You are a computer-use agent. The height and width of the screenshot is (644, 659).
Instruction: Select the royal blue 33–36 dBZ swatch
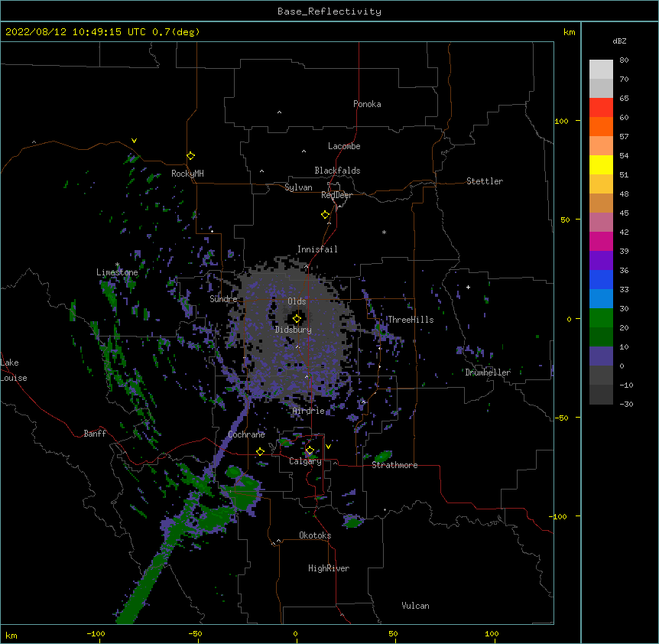(x=601, y=279)
